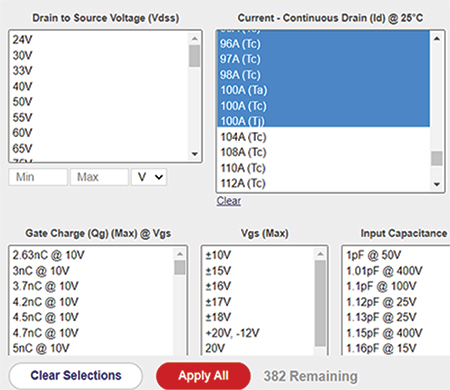450x390 pixels.
Task: Select 55V in Vdss list
Action: [99, 117]
